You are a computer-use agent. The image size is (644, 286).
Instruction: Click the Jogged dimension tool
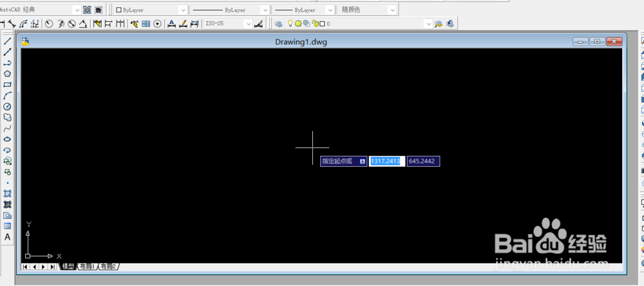[x=61, y=24]
